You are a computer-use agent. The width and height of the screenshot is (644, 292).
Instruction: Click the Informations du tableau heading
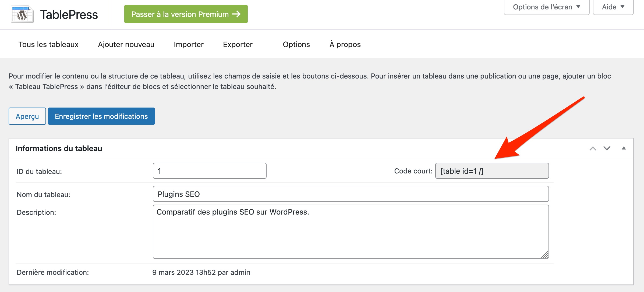pos(59,148)
